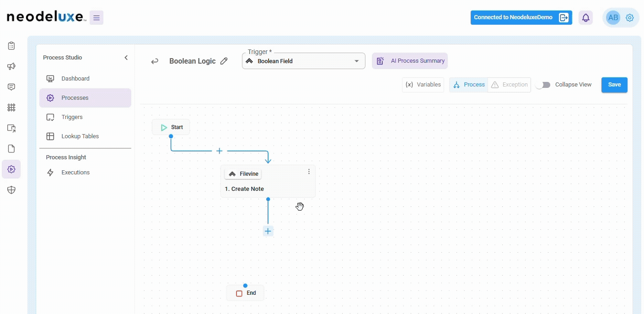
Task: Click the pencil icon to rename Boolean Logic
Action: click(224, 61)
